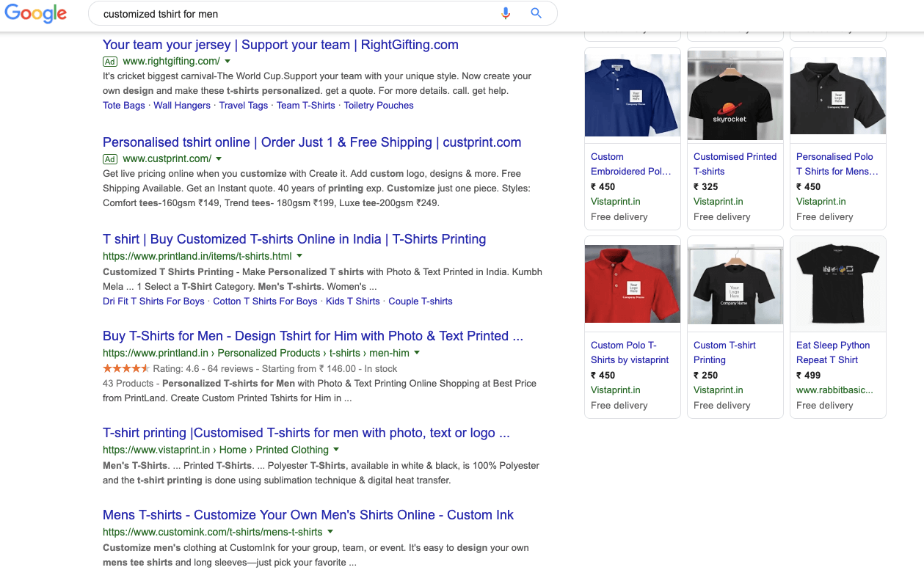This screenshot has height=581, width=924.
Task: Open the 'Tote Bags' sitelink
Action: [x=124, y=106]
